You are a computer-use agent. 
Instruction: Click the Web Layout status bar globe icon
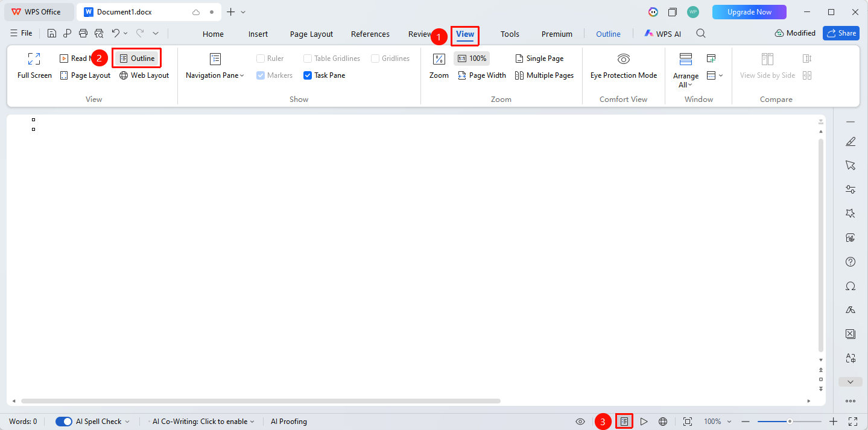tap(663, 422)
